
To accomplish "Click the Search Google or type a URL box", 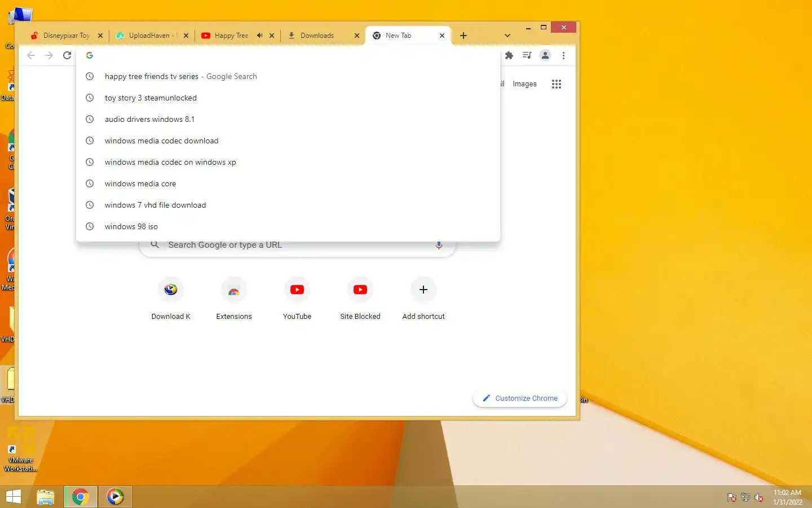I will coord(297,246).
